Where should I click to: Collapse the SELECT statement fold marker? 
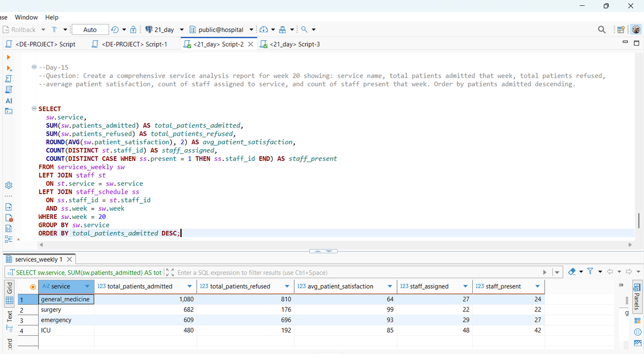click(x=34, y=109)
